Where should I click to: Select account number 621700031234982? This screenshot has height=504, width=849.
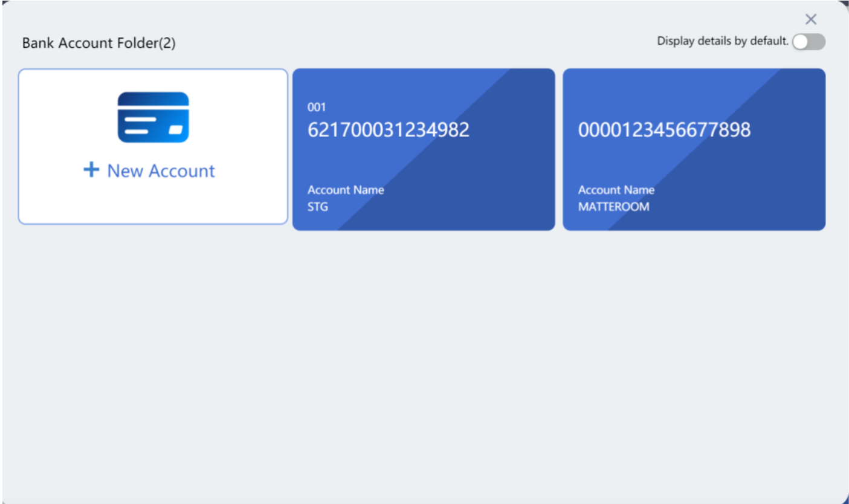(388, 130)
